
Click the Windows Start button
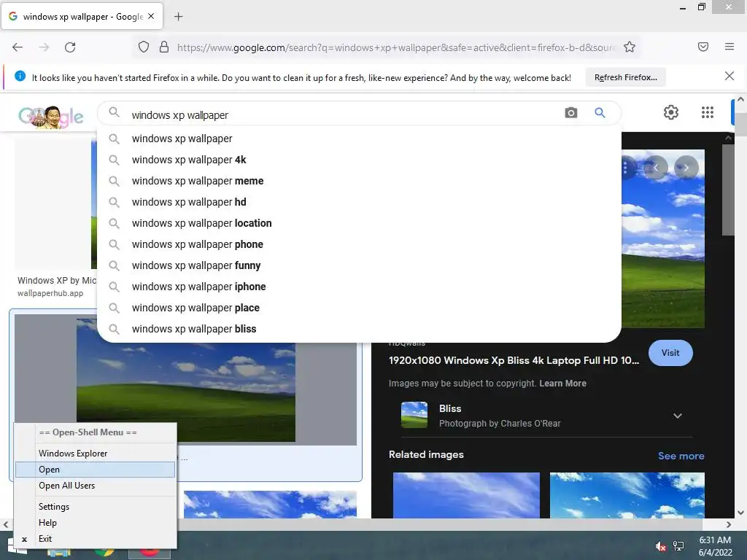16,547
